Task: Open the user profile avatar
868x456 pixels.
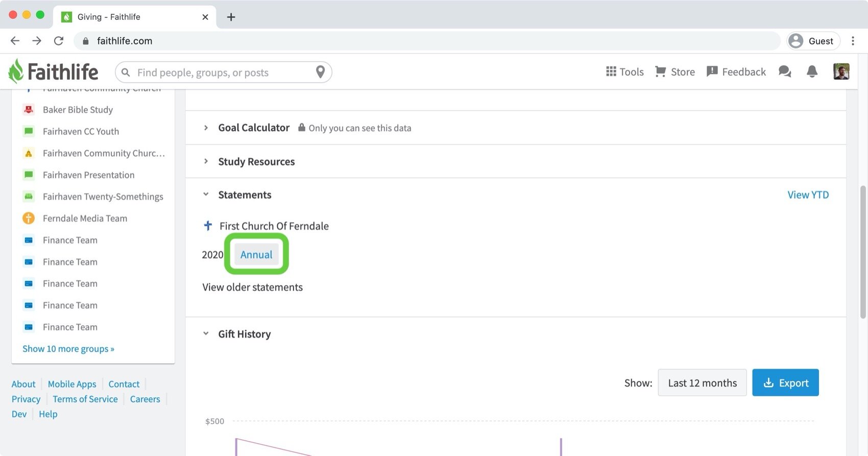Action: (841, 71)
